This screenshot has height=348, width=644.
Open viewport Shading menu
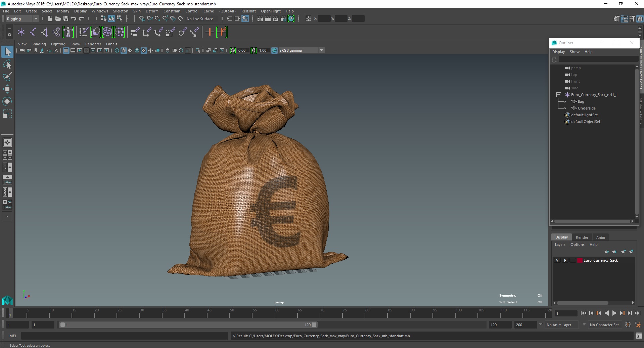tap(39, 44)
